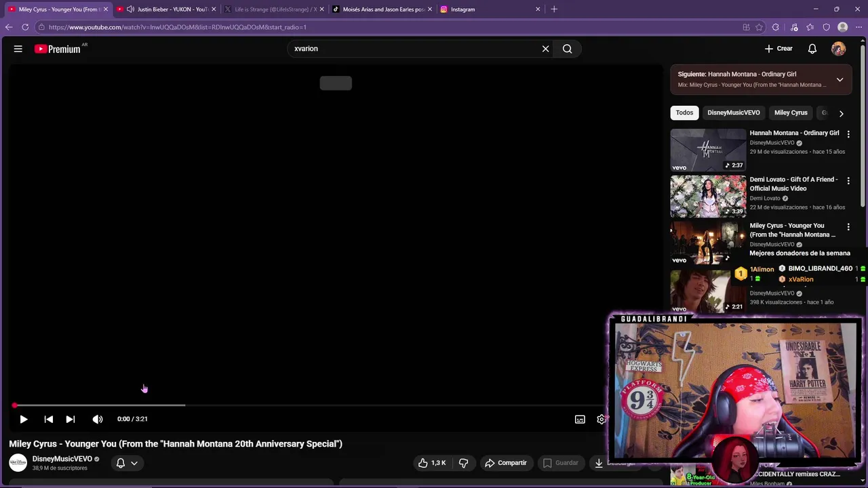Select the Miley Cyrus filter chip

point(791,113)
